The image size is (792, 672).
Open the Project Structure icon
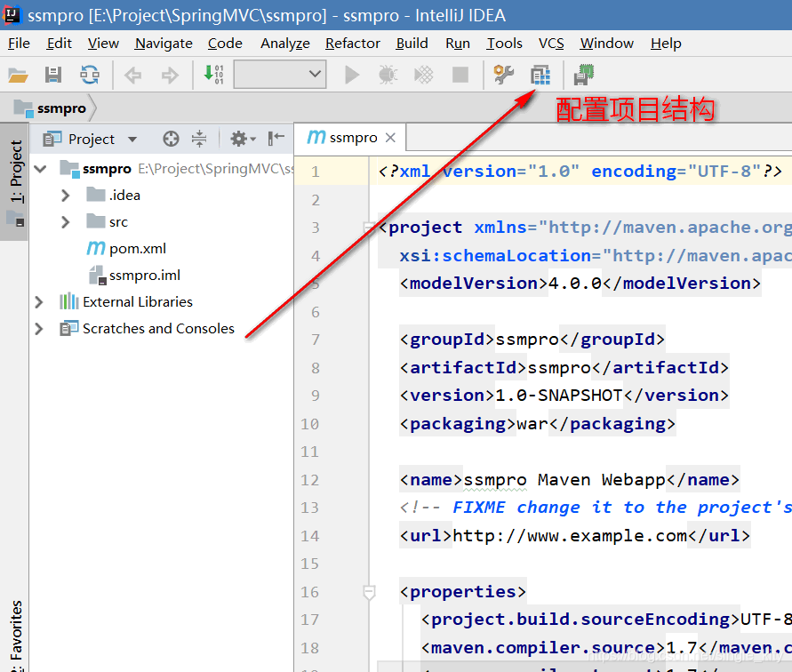point(540,76)
